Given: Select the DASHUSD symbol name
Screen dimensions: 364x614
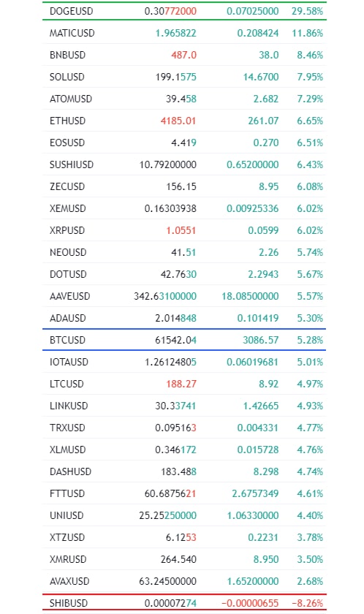Looking at the screenshot, I should [x=70, y=471].
